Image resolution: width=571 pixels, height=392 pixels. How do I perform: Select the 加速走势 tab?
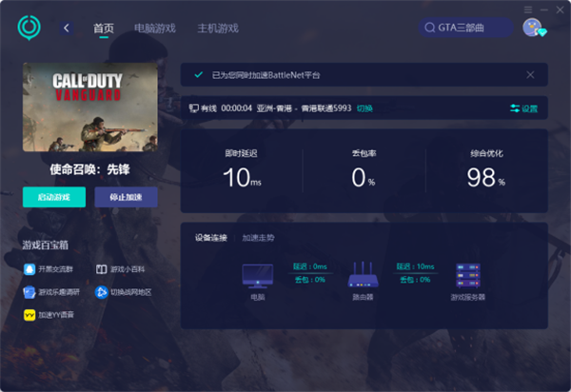point(258,238)
